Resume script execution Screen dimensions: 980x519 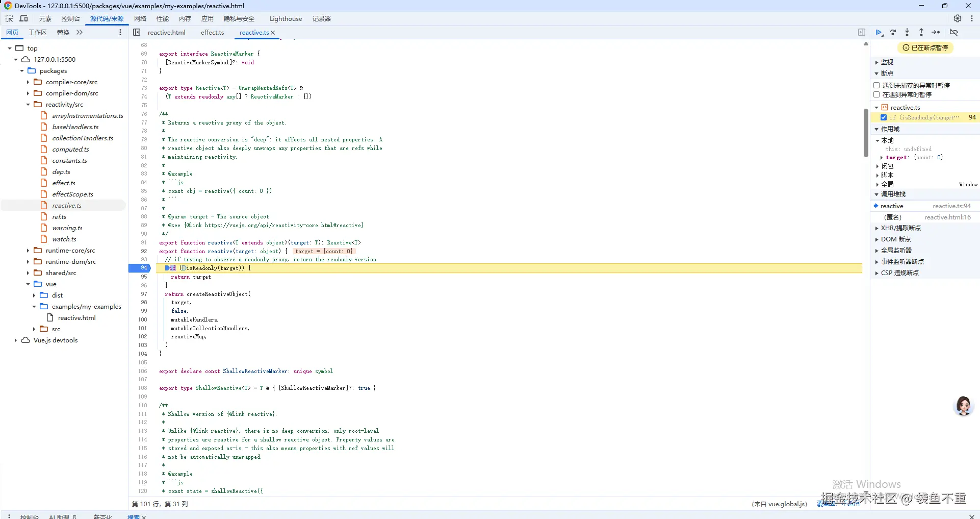click(879, 33)
